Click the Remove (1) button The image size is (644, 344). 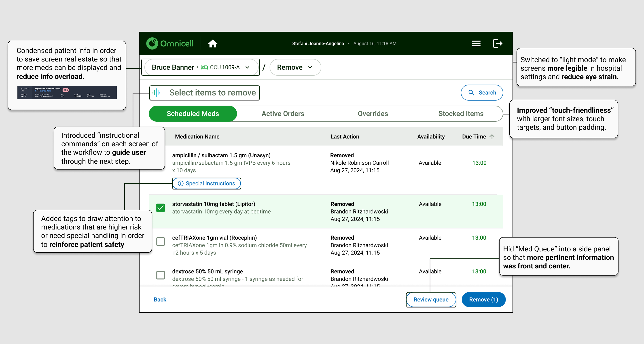click(483, 299)
